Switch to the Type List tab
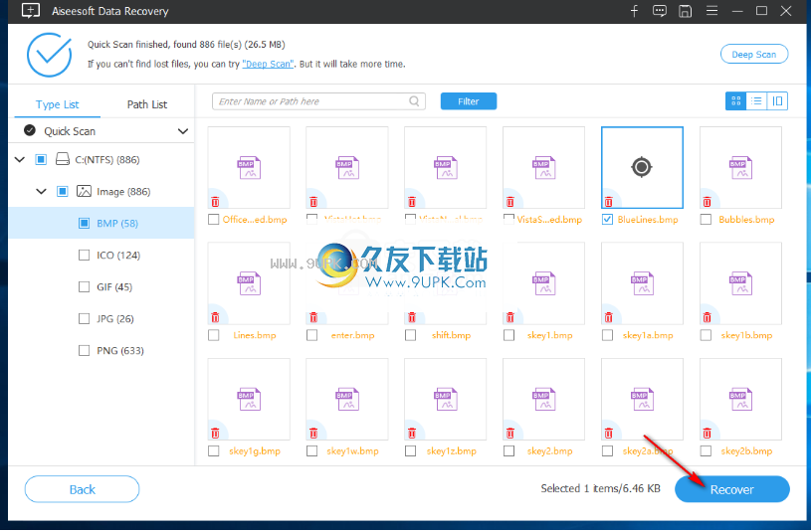 [x=57, y=104]
